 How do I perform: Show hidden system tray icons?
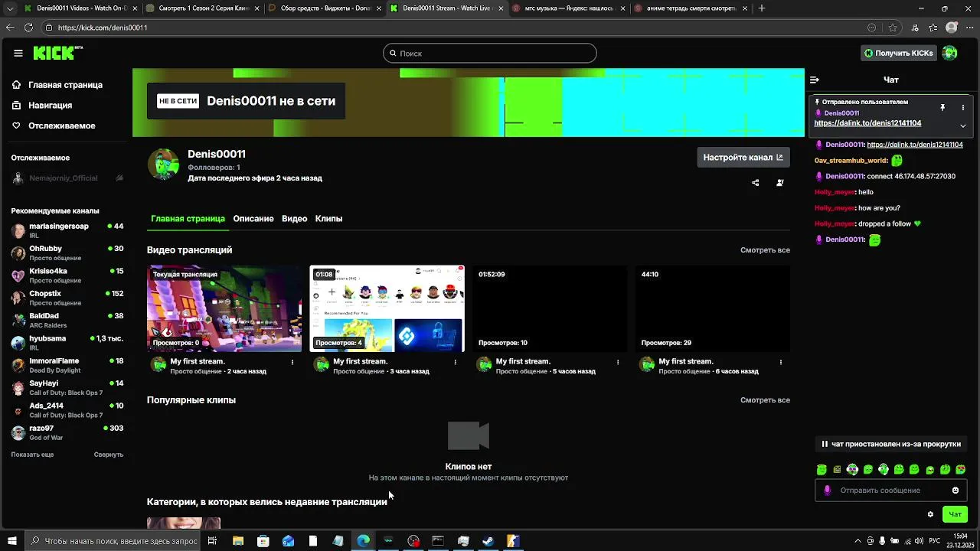[857, 541]
